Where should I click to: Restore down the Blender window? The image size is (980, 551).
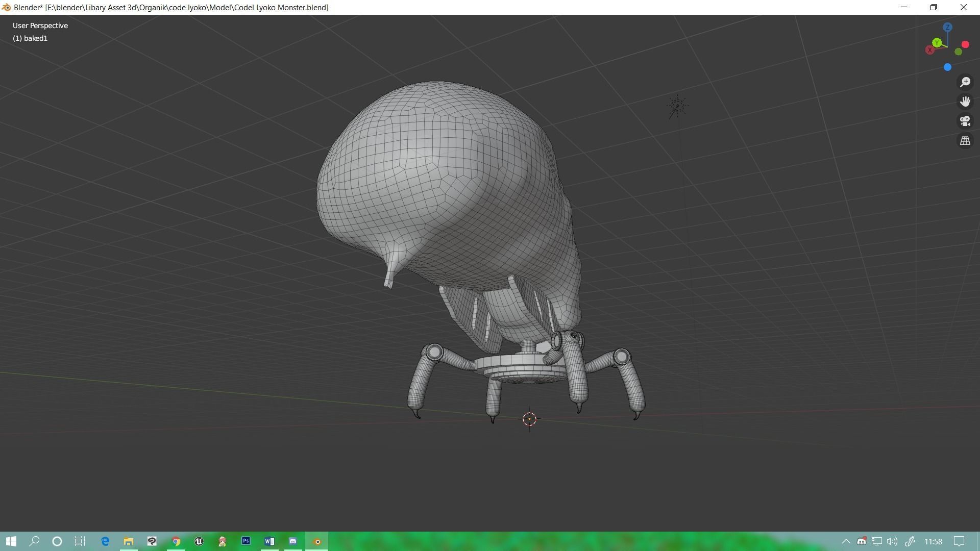[x=934, y=7]
